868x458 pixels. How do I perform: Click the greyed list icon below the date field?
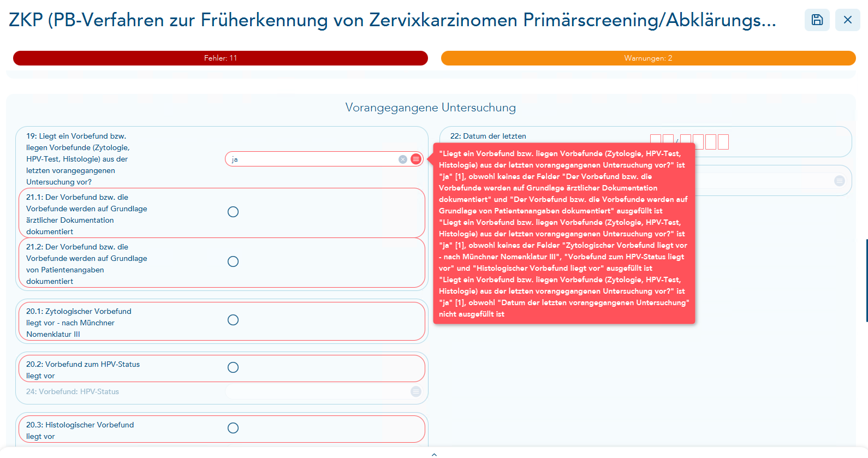(840, 181)
